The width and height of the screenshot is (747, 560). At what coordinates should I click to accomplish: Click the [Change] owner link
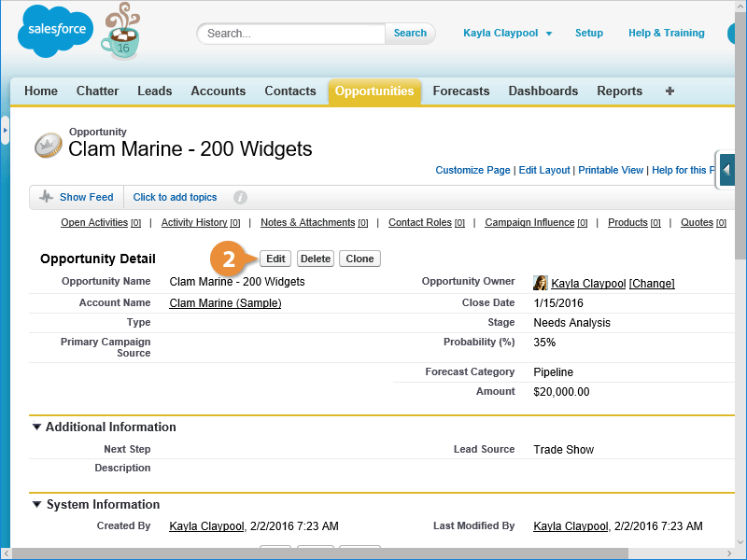(x=652, y=284)
